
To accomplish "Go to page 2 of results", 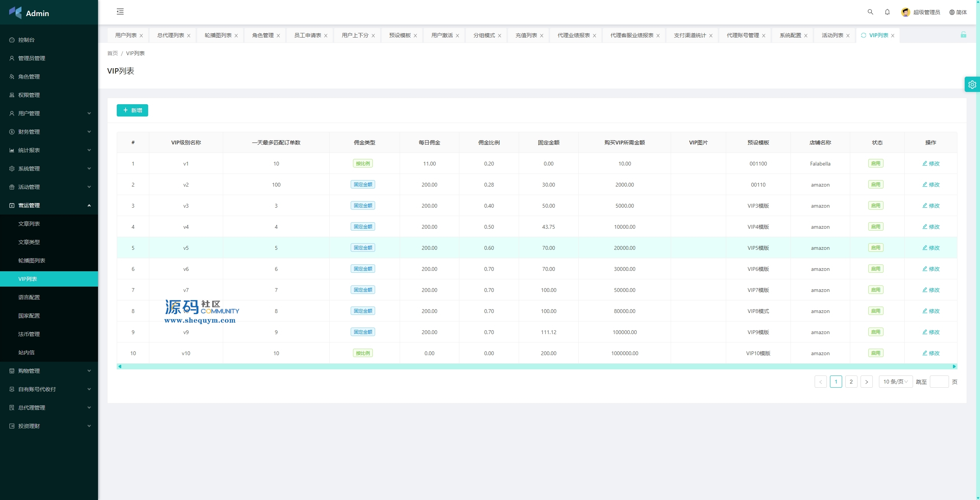I will tap(851, 382).
